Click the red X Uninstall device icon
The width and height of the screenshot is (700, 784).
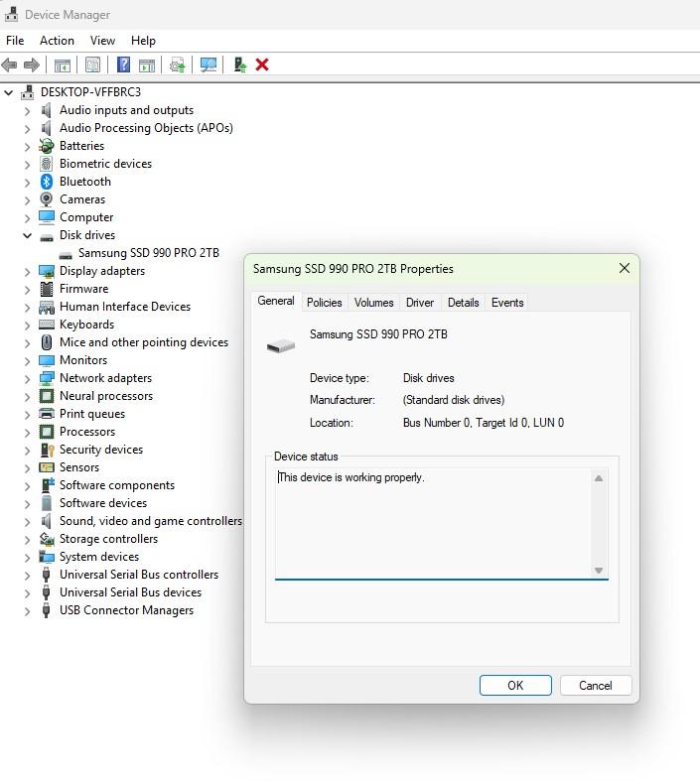262,65
